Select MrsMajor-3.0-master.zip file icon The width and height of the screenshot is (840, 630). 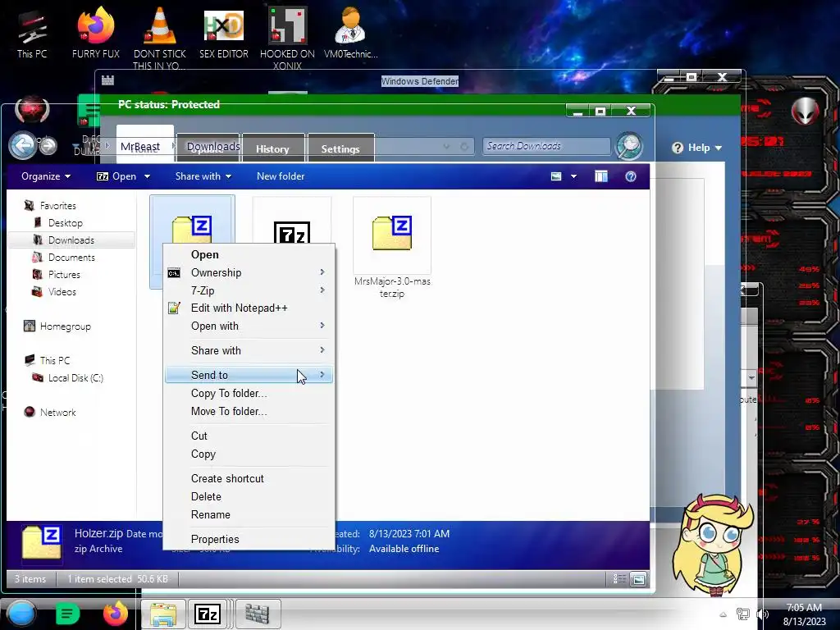392,232
